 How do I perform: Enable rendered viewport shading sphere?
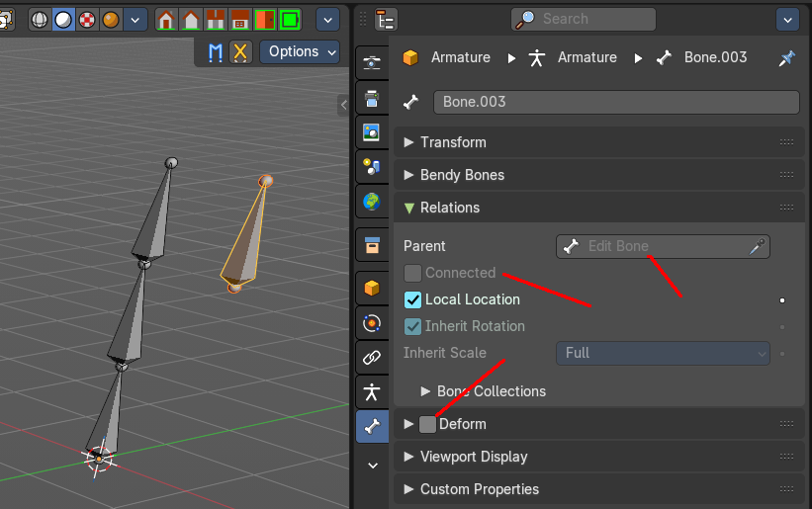coord(111,20)
